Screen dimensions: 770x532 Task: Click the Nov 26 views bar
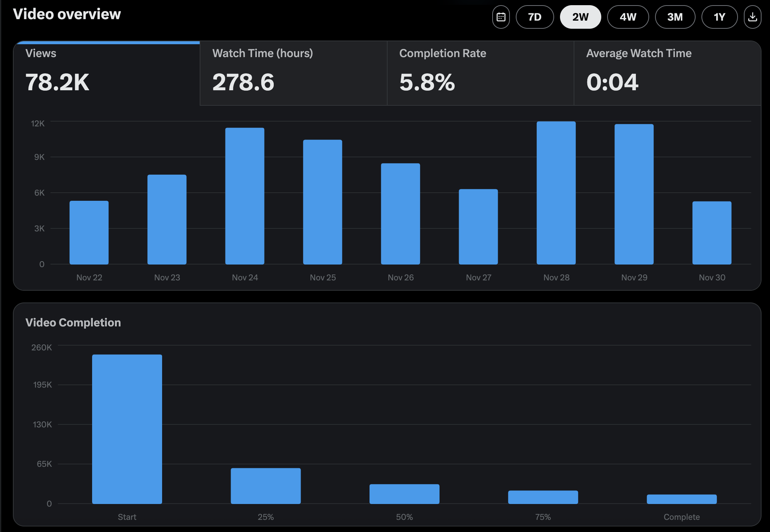click(400, 214)
